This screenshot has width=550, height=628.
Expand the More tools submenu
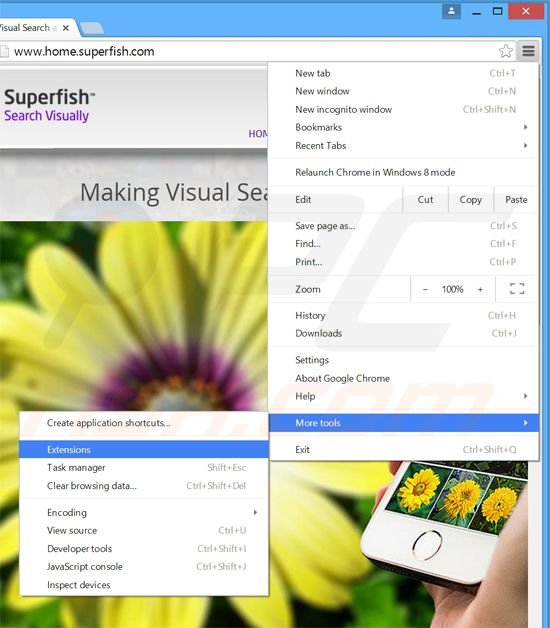coord(404,423)
